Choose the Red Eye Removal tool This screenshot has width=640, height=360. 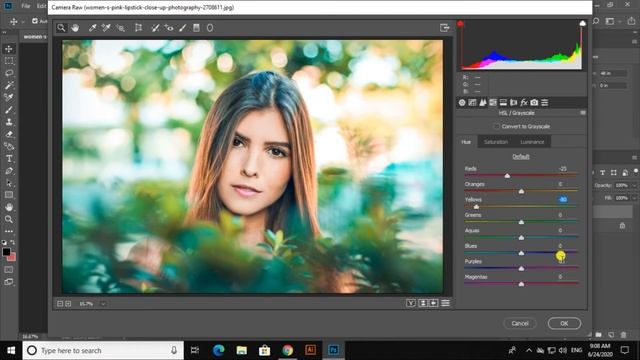pyautogui.click(x=169, y=28)
